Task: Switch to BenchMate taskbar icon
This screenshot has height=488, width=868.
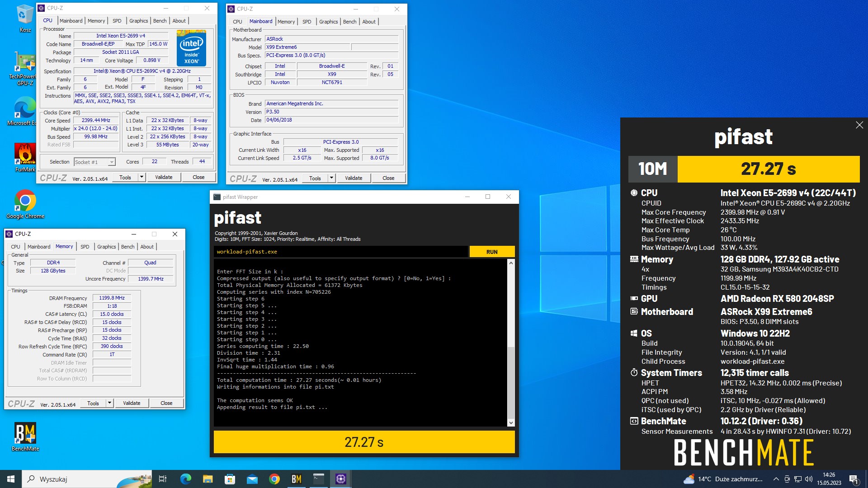Action: [x=296, y=479]
